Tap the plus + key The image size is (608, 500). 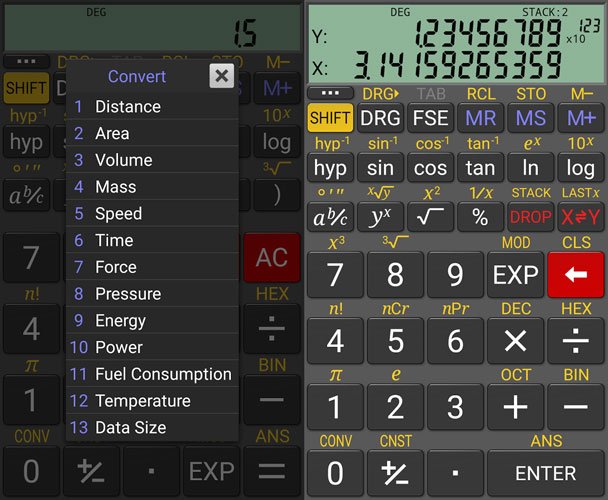point(515,407)
